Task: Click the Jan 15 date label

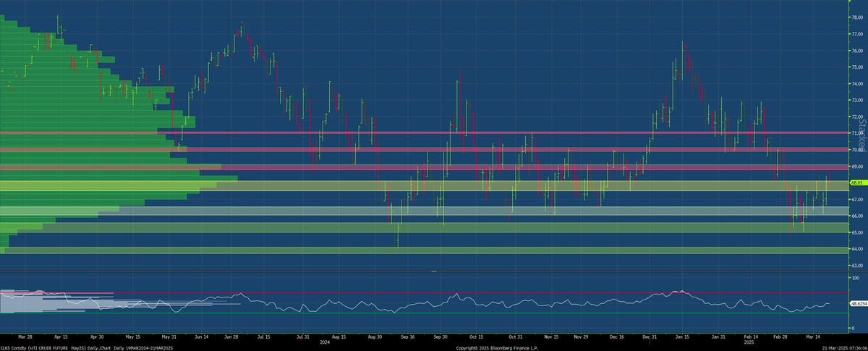Action: pyautogui.click(x=682, y=337)
